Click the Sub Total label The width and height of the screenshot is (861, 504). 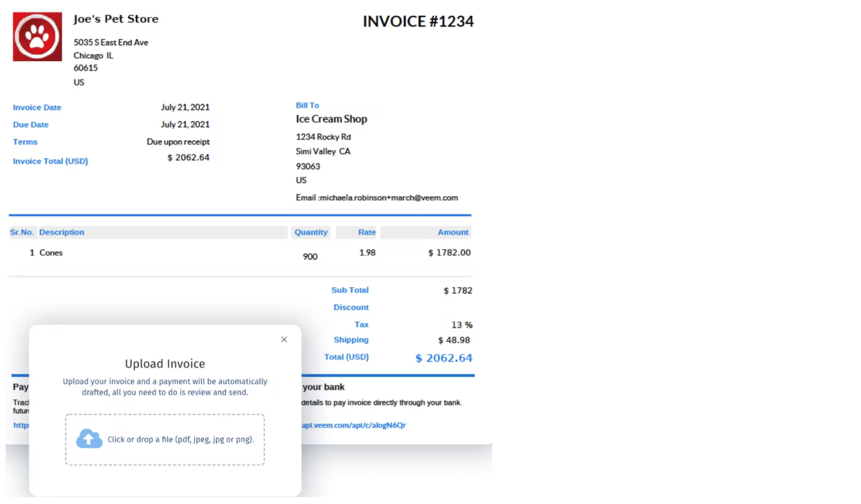pyautogui.click(x=350, y=290)
